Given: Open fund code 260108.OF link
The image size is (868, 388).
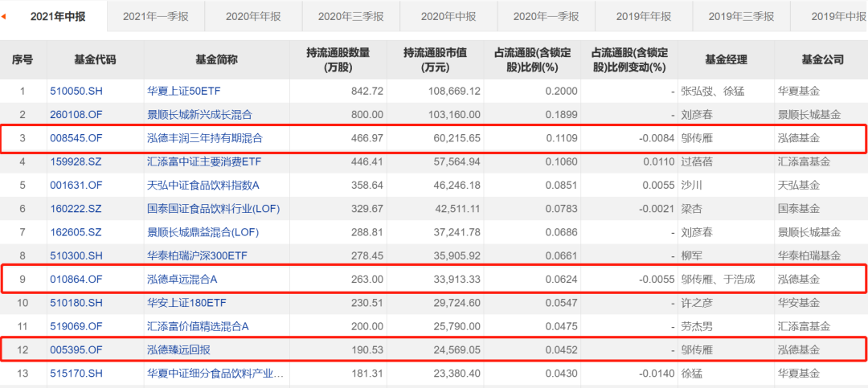Looking at the screenshot, I should point(77,115).
